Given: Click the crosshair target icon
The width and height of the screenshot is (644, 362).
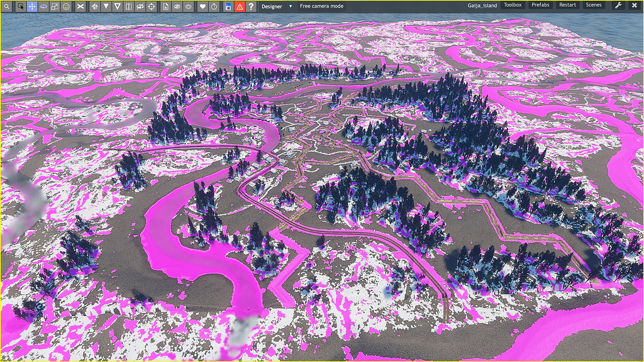Looking at the screenshot, I should point(152,6).
